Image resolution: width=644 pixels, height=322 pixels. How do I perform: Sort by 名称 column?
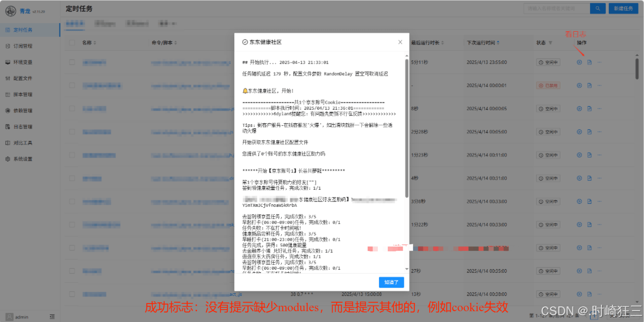click(89, 43)
